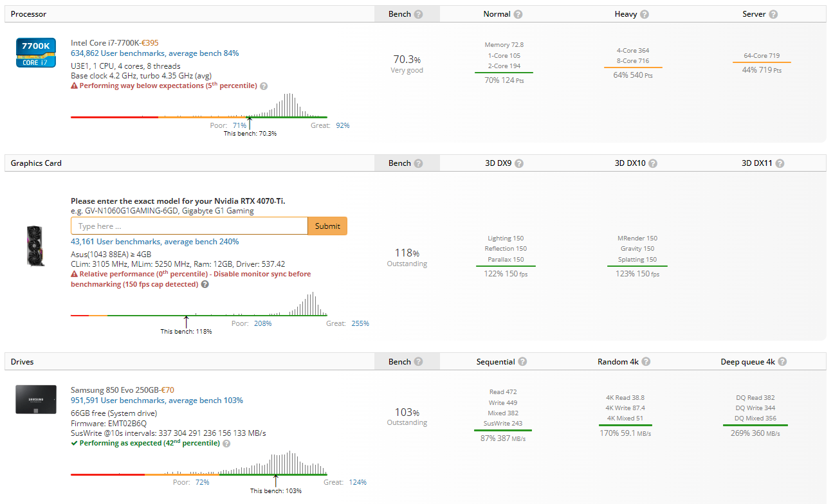Image resolution: width=833 pixels, height=504 pixels.
Task: Click the SusWrite 243 result
Action: click(503, 424)
